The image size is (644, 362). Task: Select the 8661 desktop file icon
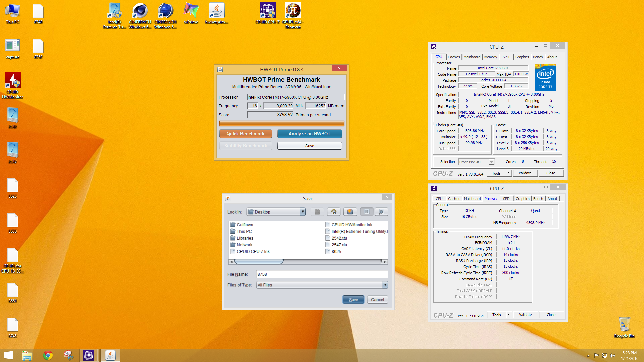[13, 293]
